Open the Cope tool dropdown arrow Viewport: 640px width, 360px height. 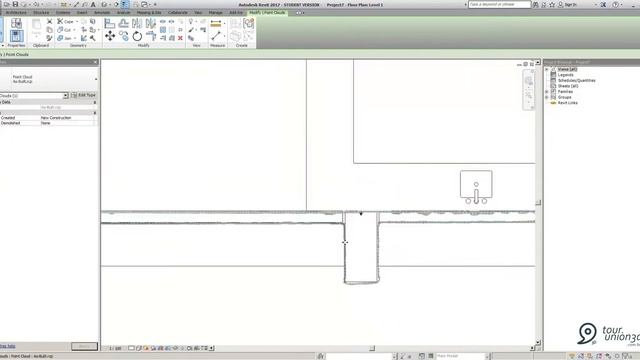tap(77, 21)
